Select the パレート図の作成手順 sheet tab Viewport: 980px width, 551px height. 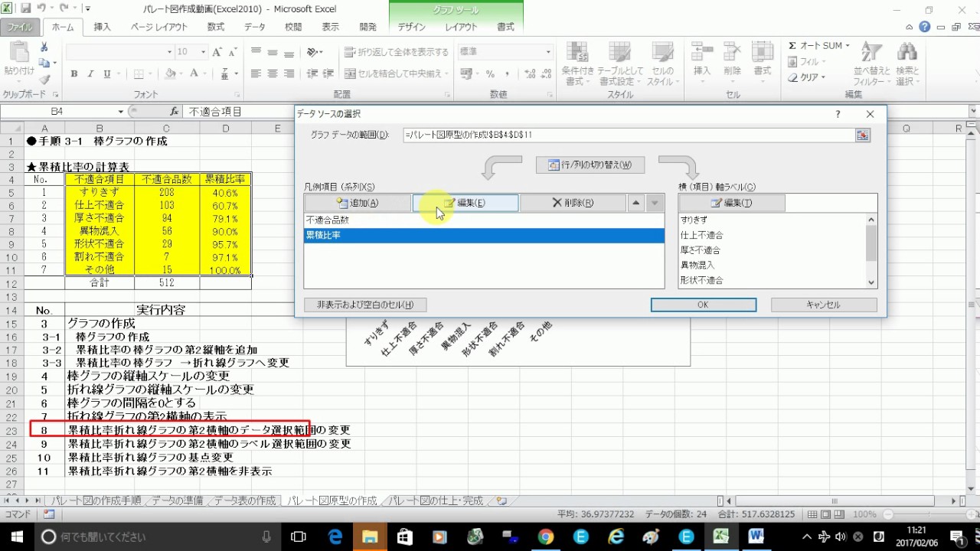tap(96, 500)
